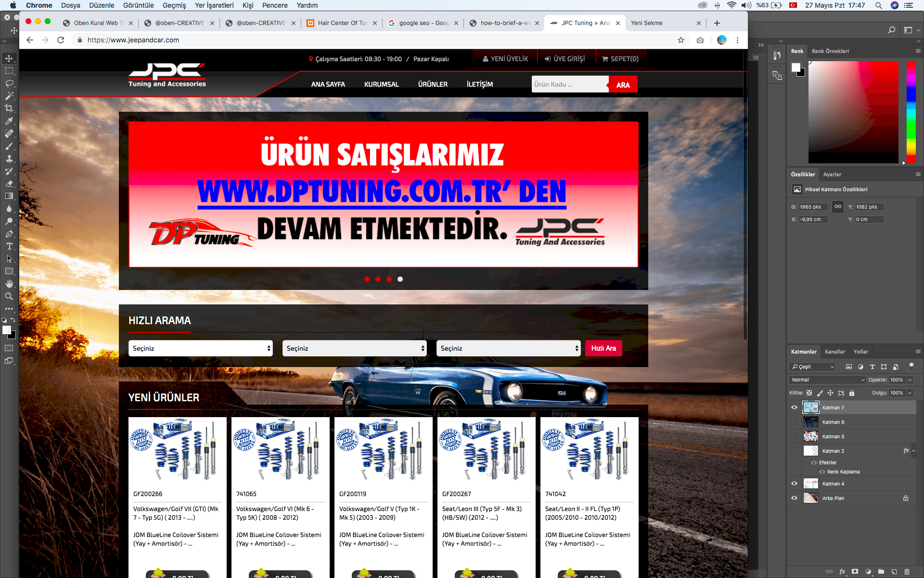Click the YENİ ÜYELİK button

tap(505, 59)
